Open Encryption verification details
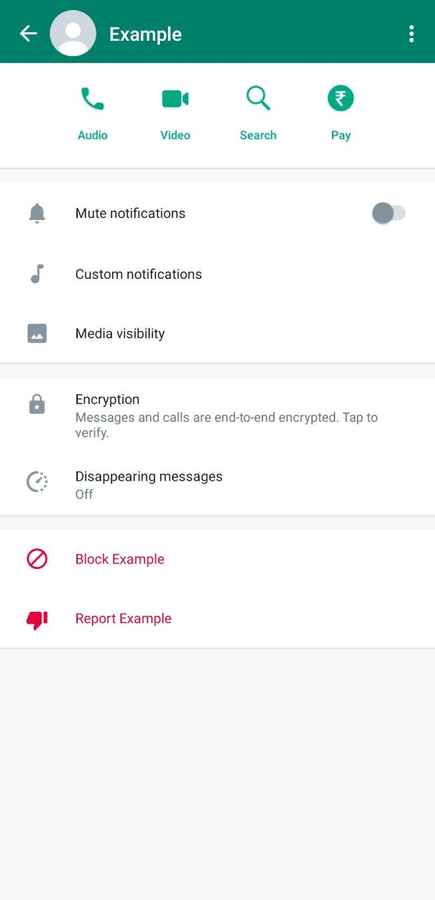Image resolution: width=435 pixels, height=900 pixels. click(x=218, y=416)
